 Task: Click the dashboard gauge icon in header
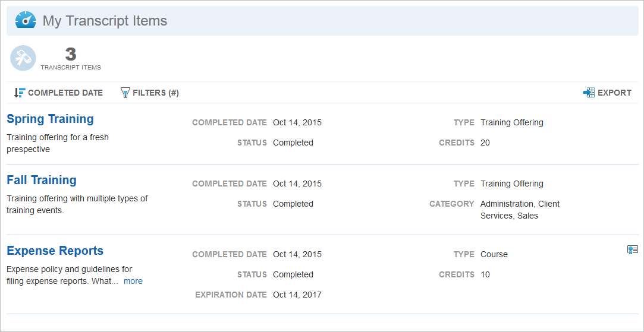tap(26, 20)
